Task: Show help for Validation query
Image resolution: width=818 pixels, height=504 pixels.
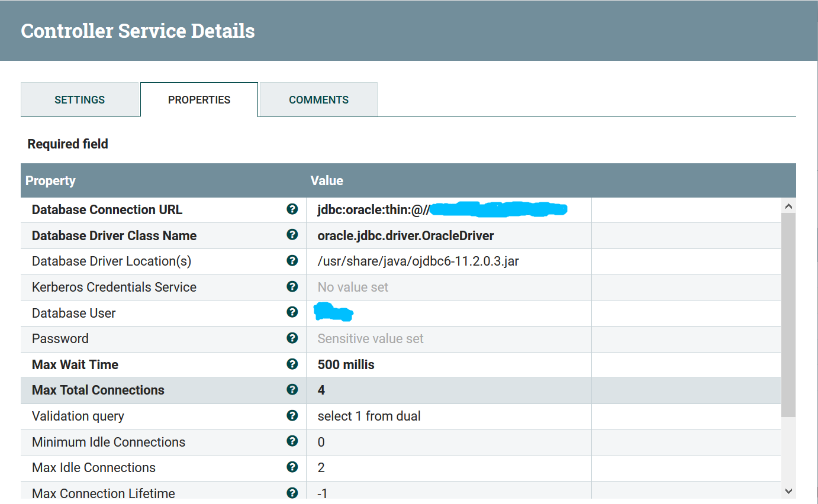Action: click(x=292, y=415)
